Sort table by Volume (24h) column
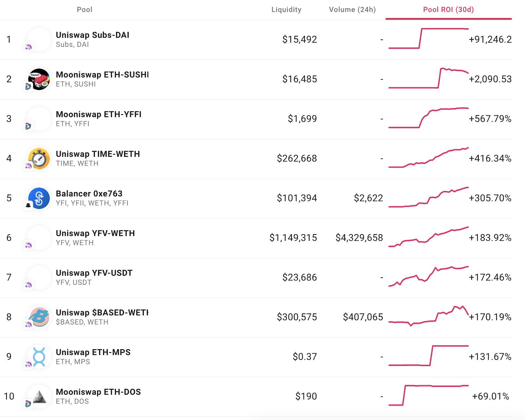Image resolution: width=525 pixels, height=420 pixels. 352,10
